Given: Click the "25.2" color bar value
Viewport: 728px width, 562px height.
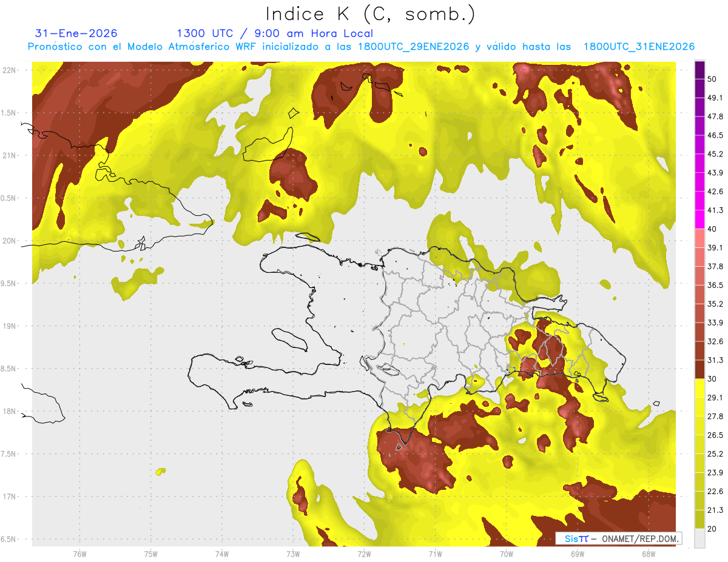Looking at the screenshot, I should [x=715, y=454].
